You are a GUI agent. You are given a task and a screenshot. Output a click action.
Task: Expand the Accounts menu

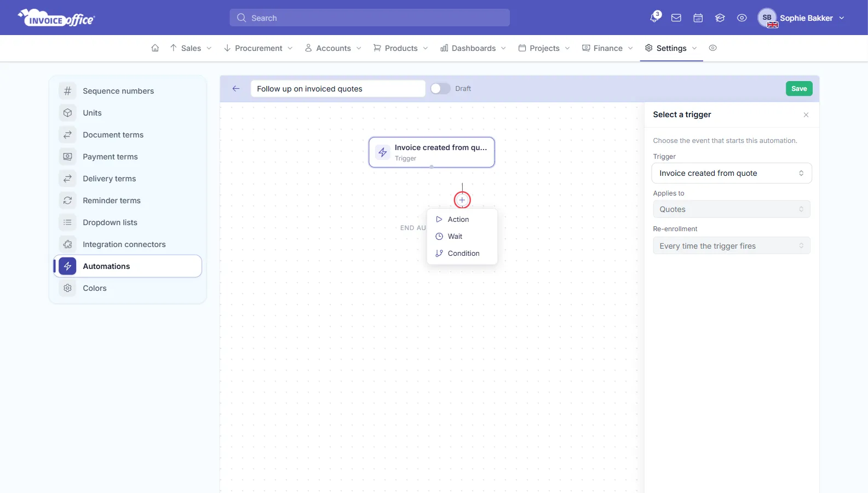pyautogui.click(x=333, y=48)
